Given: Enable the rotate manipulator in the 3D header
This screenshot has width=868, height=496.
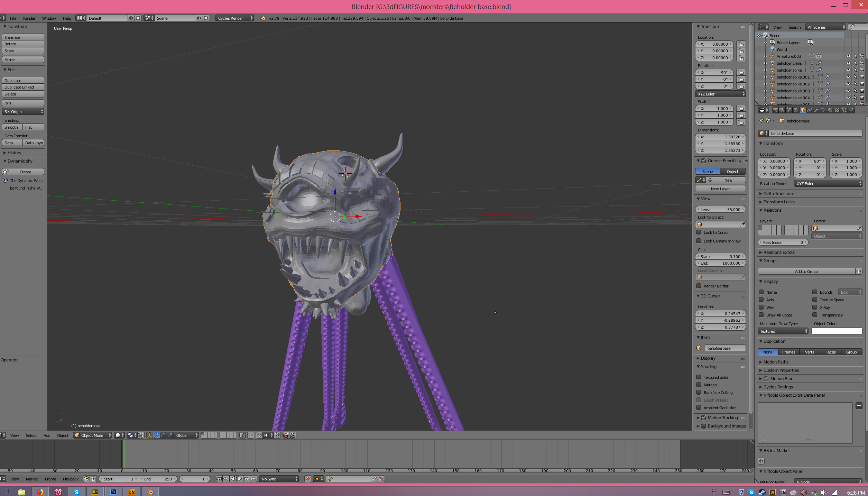Looking at the screenshot, I should 163,435.
